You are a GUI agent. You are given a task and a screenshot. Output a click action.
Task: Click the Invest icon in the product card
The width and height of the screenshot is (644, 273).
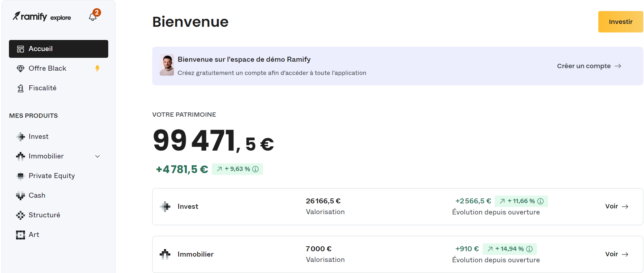165,206
